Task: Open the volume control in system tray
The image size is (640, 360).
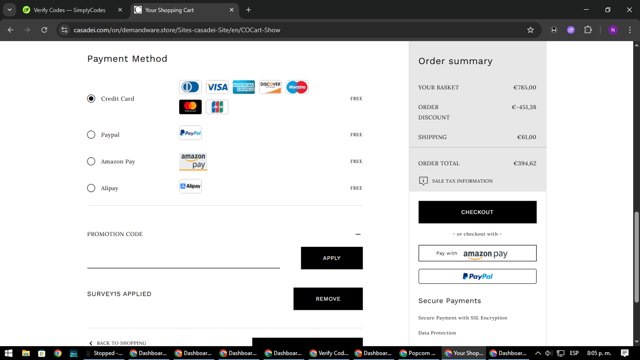Action: pyautogui.click(x=549, y=353)
